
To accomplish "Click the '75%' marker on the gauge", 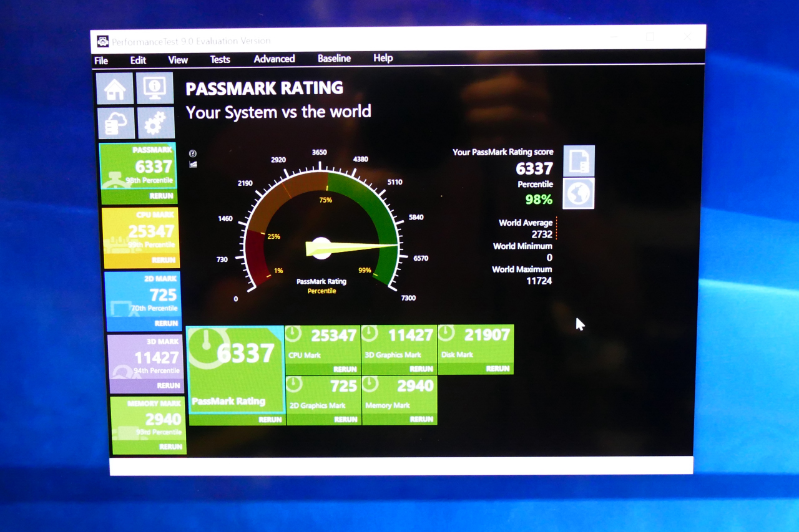I will [325, 200].
